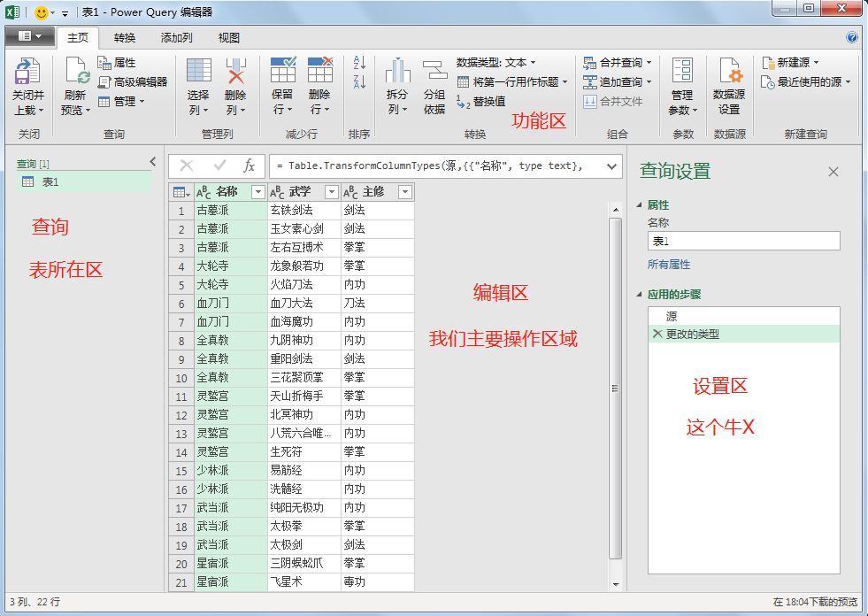Select row number 10 header
This screenshot has width=868, height=616.
click(x=181, y=378)
